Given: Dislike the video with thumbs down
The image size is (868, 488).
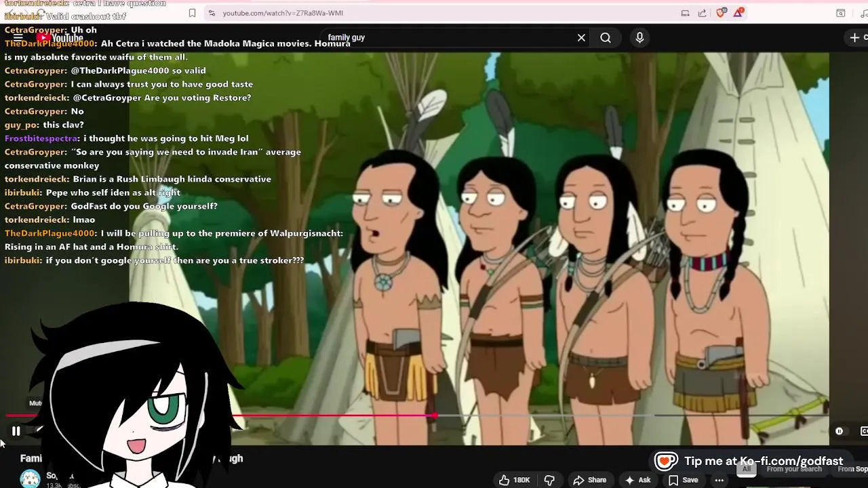Looking at the screenshot, I should pyautogui.click(x=549, y=480).
